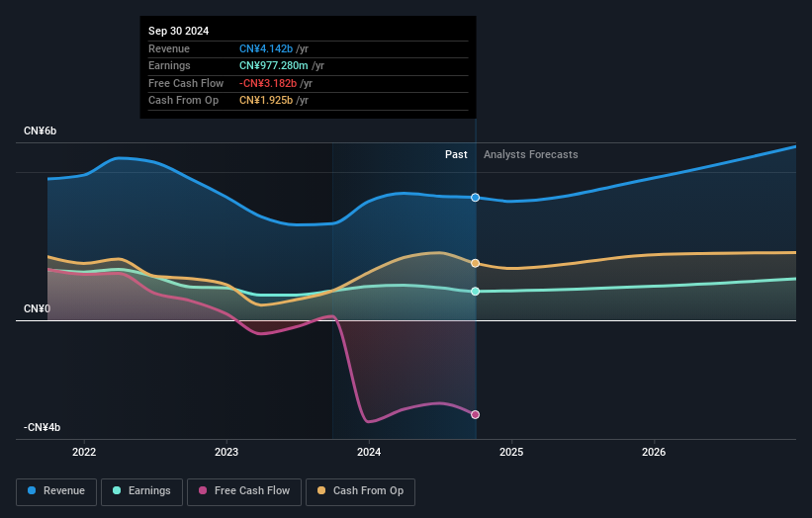Click the Revenue row label in tooltip
812x518 pixels.
click(169, 48)
